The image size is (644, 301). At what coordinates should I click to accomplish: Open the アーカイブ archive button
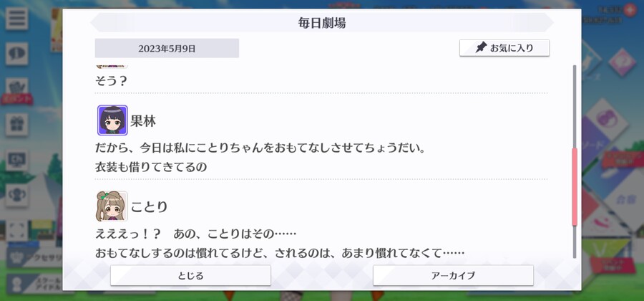453,275
